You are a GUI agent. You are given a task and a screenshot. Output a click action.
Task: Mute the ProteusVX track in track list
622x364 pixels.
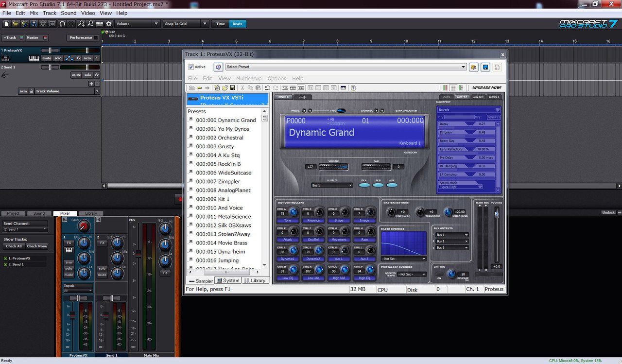click(x=47, y=58)
